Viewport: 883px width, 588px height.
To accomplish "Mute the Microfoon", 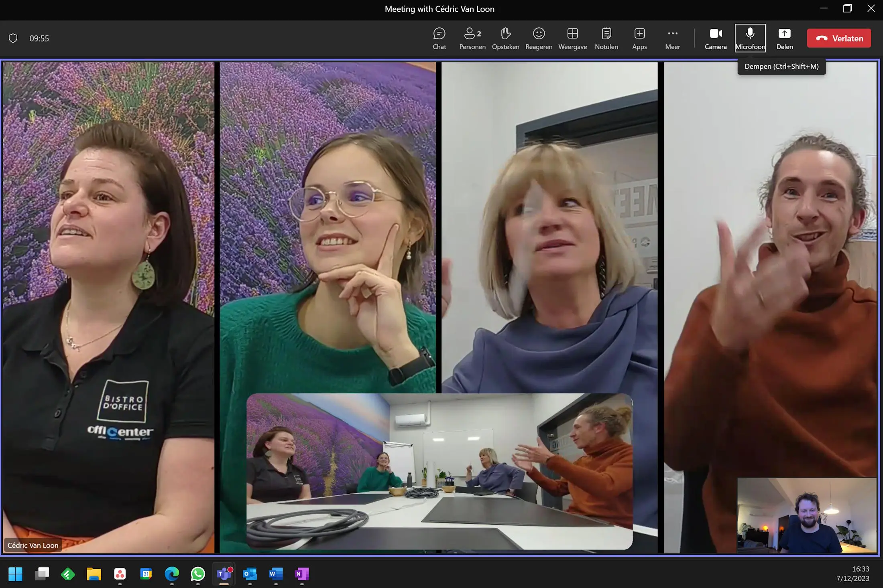I will coord(750,39).
